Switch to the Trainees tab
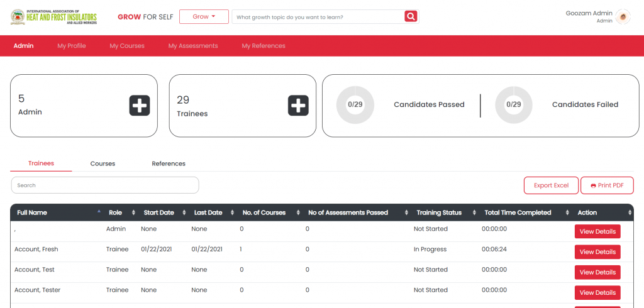 click(x=41, y=163)
